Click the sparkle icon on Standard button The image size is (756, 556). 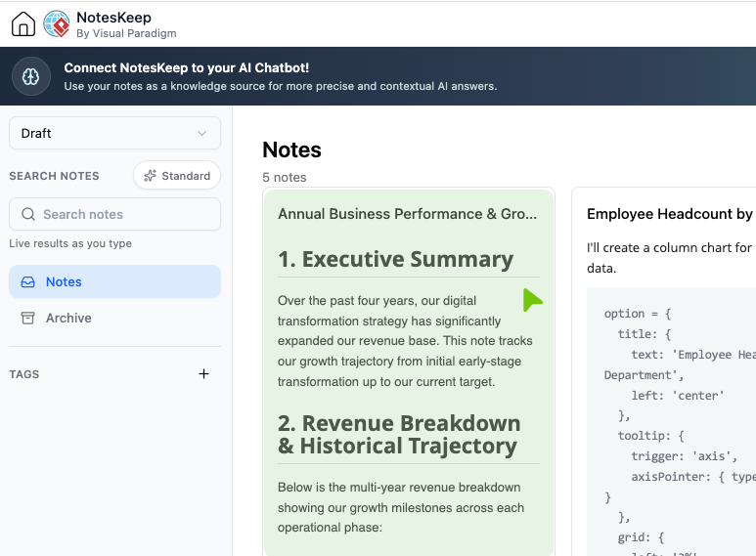click(x=150, y=175)
